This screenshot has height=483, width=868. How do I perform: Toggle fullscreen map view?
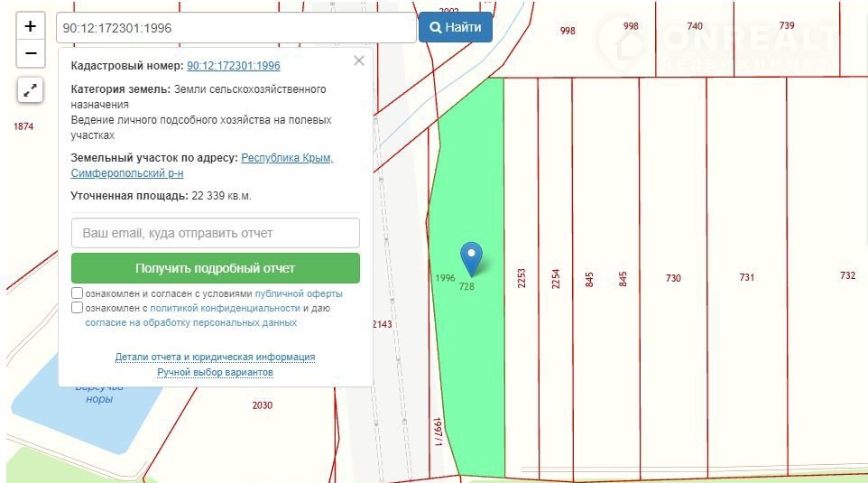[31, 90]
